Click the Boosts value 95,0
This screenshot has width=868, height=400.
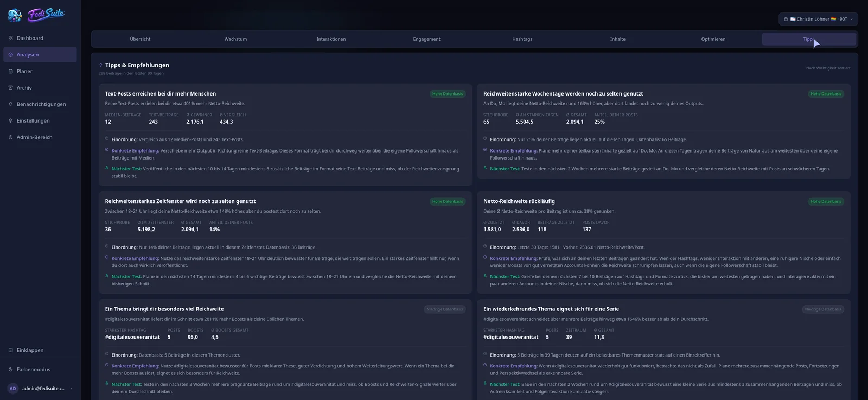[193, 338]
